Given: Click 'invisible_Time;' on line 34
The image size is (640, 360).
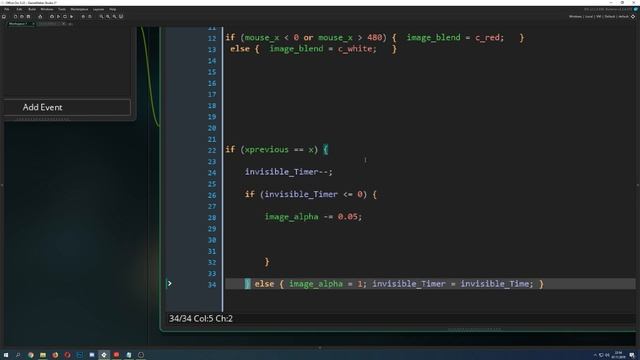Looking at the screenshot, I should click(x=497, y=284).
